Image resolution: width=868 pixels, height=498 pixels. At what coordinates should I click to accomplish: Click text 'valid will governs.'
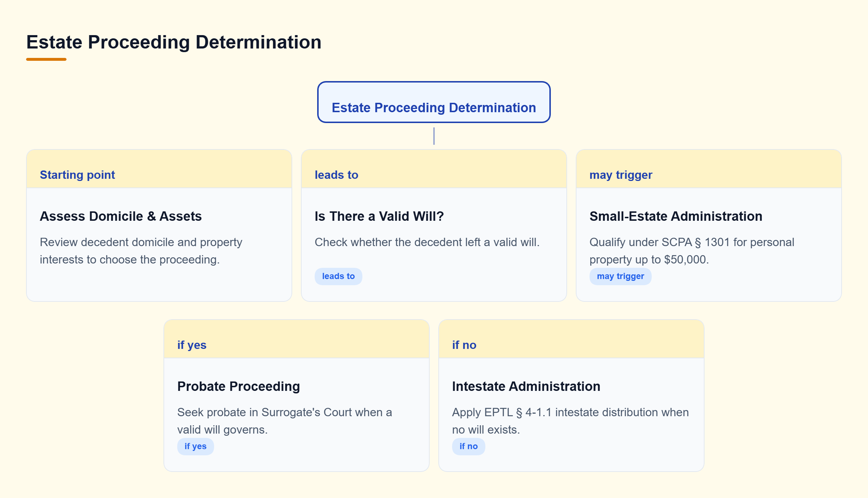tap(222, 430)
